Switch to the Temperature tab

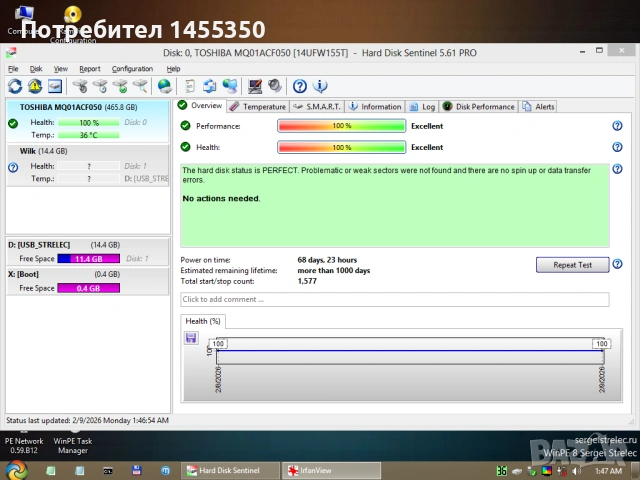(x=258, y=106)
